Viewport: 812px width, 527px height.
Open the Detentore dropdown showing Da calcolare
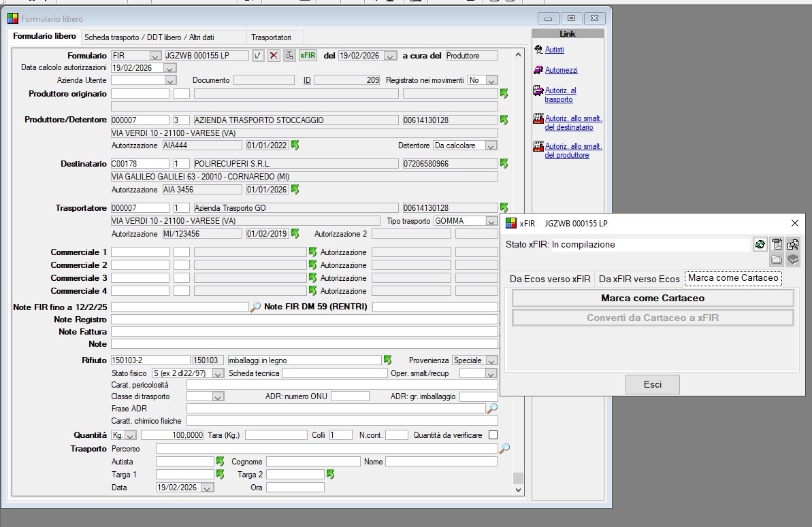pos(491,146)
